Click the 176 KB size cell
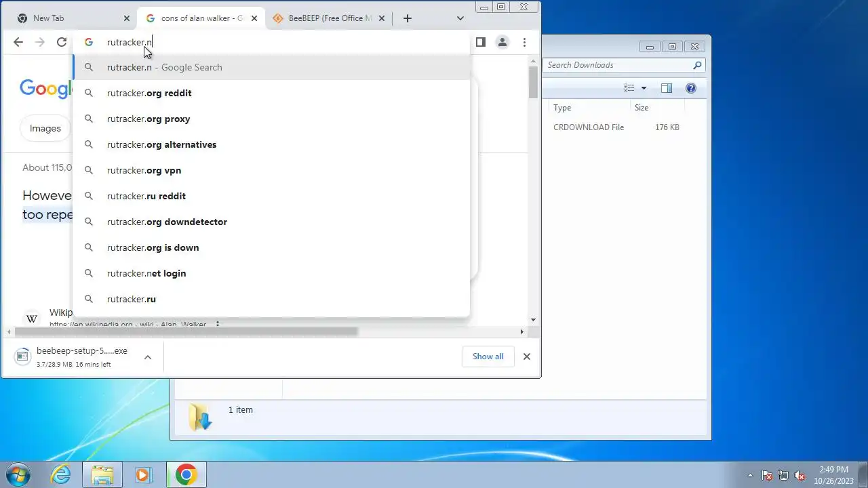Viewport: 868px width, 488px height. pyautogui.click(x=667, y=127)
